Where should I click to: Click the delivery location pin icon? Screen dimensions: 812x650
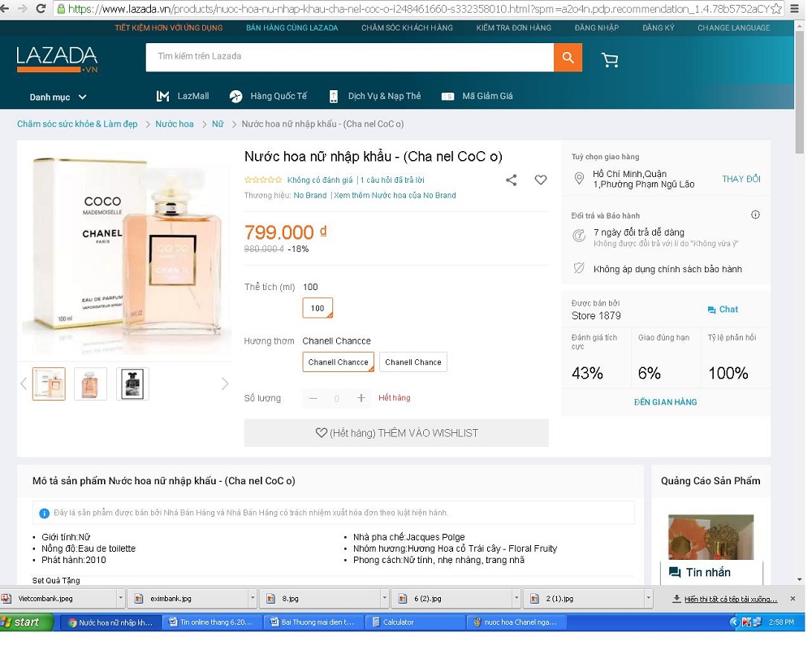579,179
